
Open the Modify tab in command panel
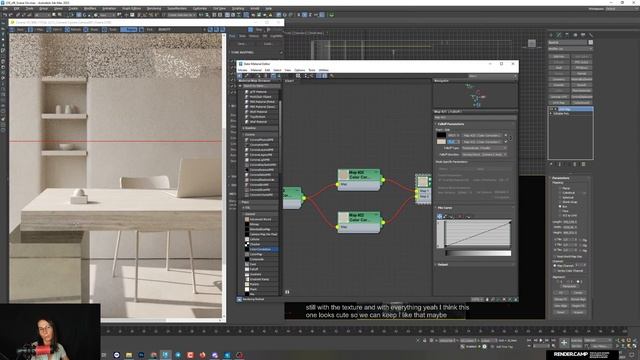point(559,35)
